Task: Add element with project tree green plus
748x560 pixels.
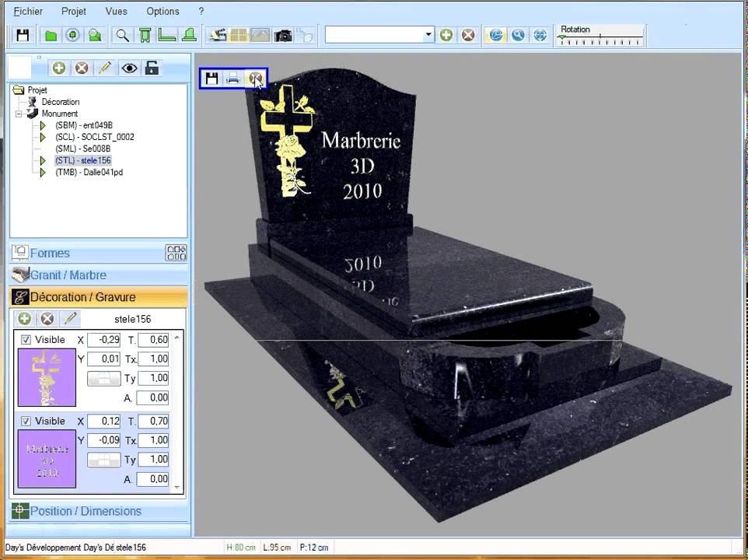Action: point(59,68)
